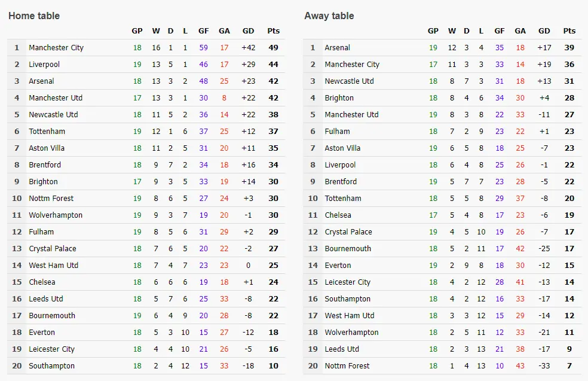
Task: Select Liverpool in the Home table
Action: point(44,65)
